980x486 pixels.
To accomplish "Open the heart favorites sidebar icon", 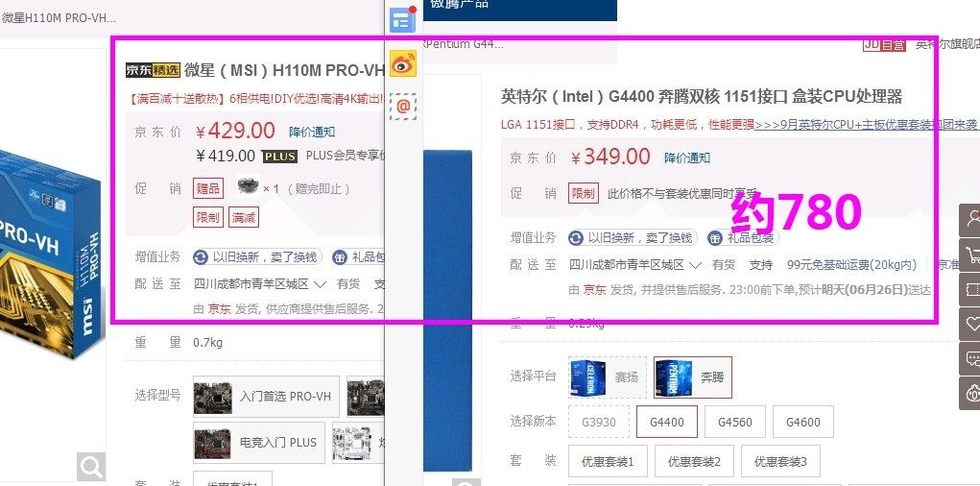I will [972, 324].
